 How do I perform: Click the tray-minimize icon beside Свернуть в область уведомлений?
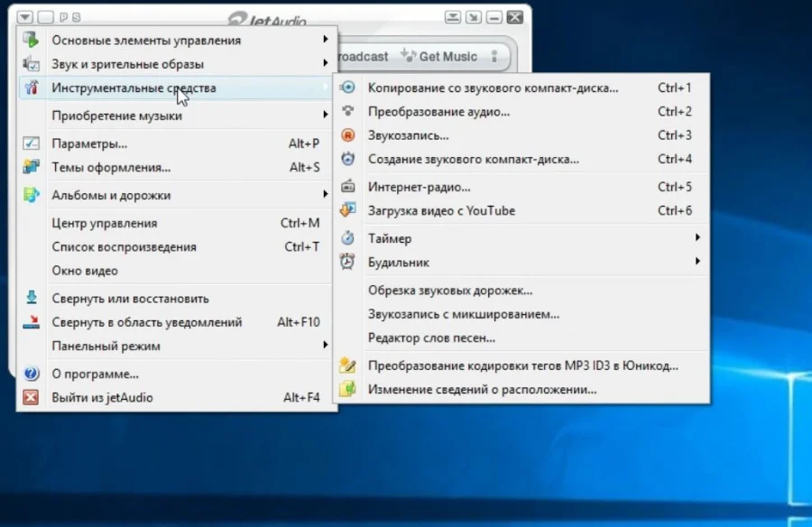tap(31, 322)
